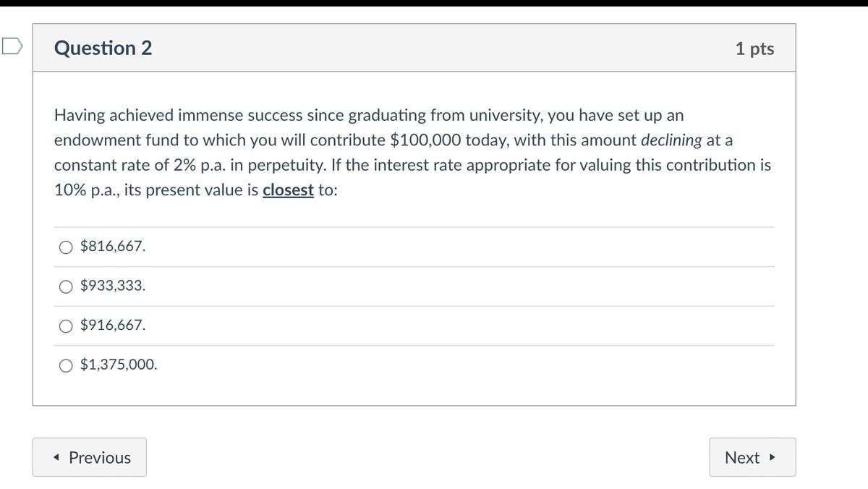Click the Next navigation button
The height and width of the screenshot is (489, 868).
point(752,457)
